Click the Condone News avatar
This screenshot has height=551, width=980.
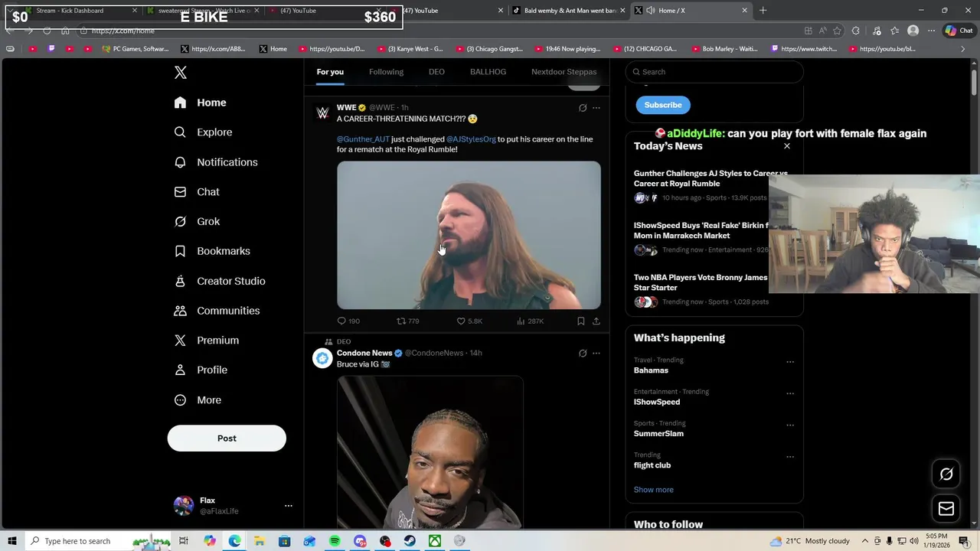[322, 358]
